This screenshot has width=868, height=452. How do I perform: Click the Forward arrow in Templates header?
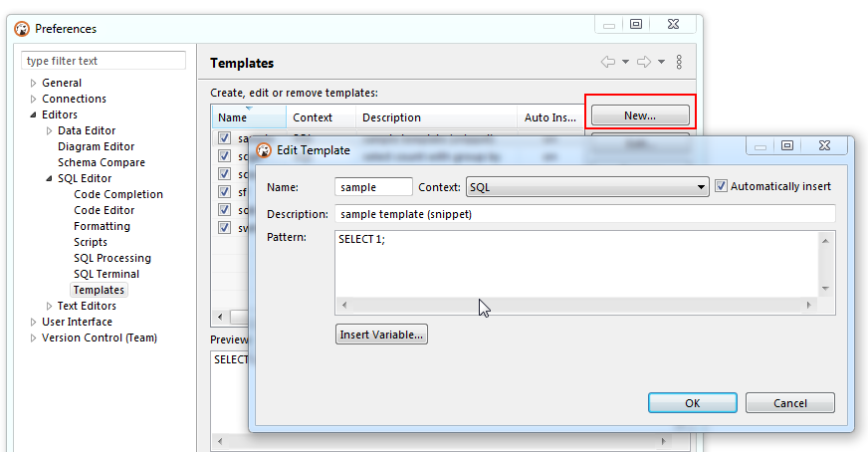644,62
